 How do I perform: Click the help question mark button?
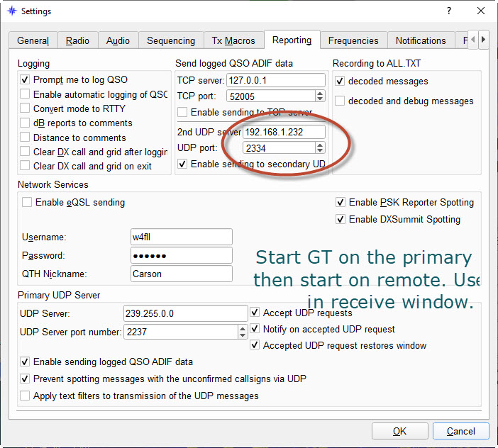click(x=448, y=11)
